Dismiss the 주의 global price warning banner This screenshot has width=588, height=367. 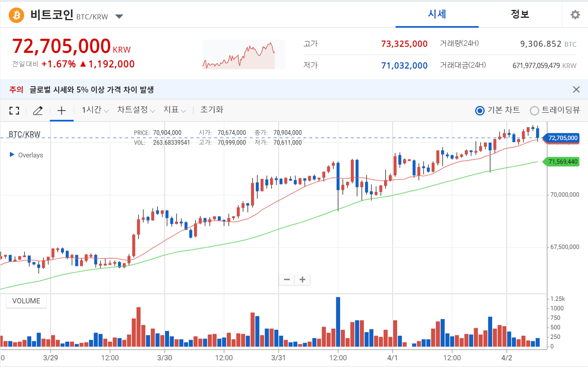coord(576,89)
